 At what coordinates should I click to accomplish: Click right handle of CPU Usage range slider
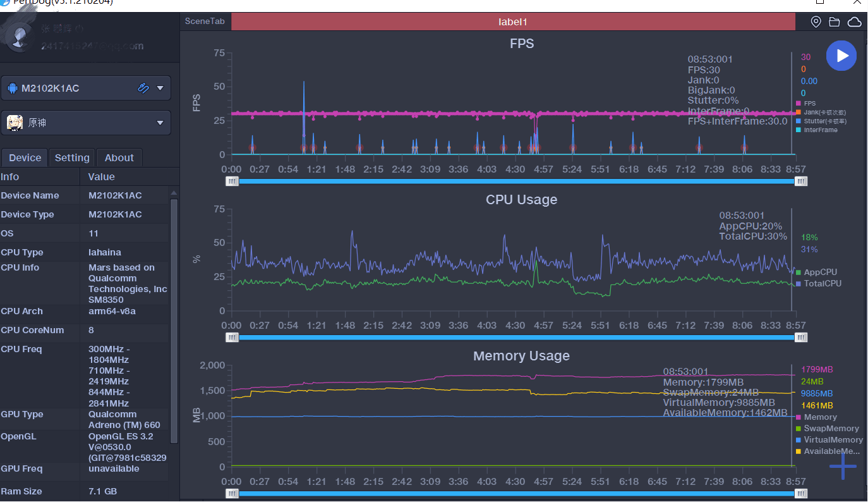pyautogui.click(x=801, y=337)
